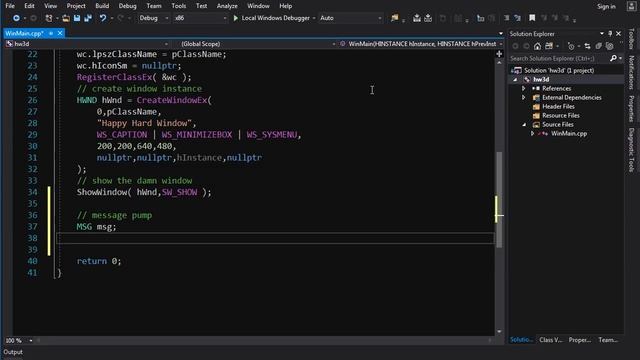Open the Notifications side tab
The image size is (640, 360).
point(631,72)
